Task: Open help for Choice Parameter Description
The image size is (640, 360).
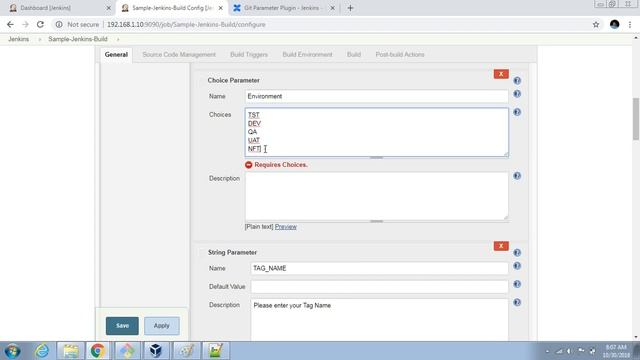Action: 517,176
